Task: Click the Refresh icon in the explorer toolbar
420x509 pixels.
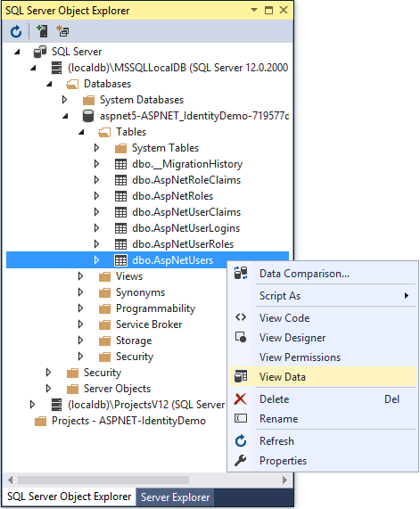Action: pyautogui.click(x=15, y=32)
